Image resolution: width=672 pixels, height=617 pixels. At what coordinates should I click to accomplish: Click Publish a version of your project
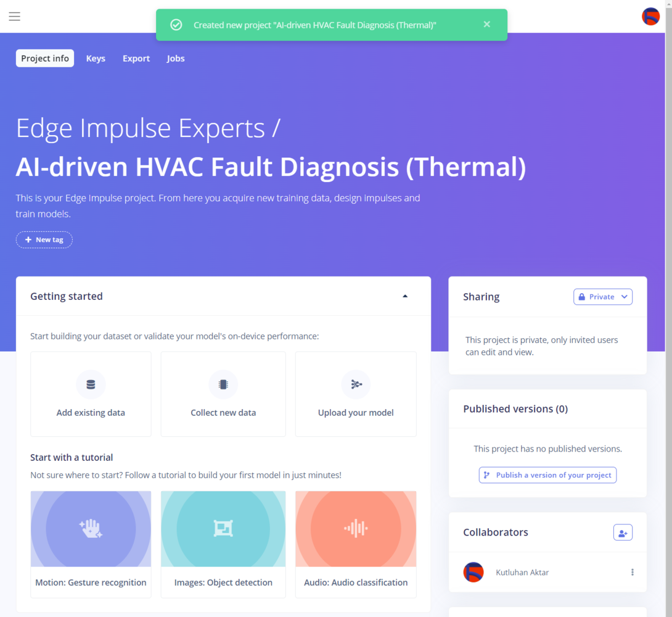(x=547, y=475)
